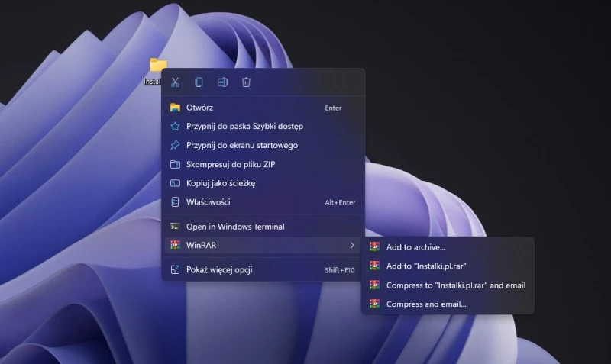Screen dimensions: 611x364
Task: Click the folder icon beside Otwórz
Action: click(x=176, y=108)
